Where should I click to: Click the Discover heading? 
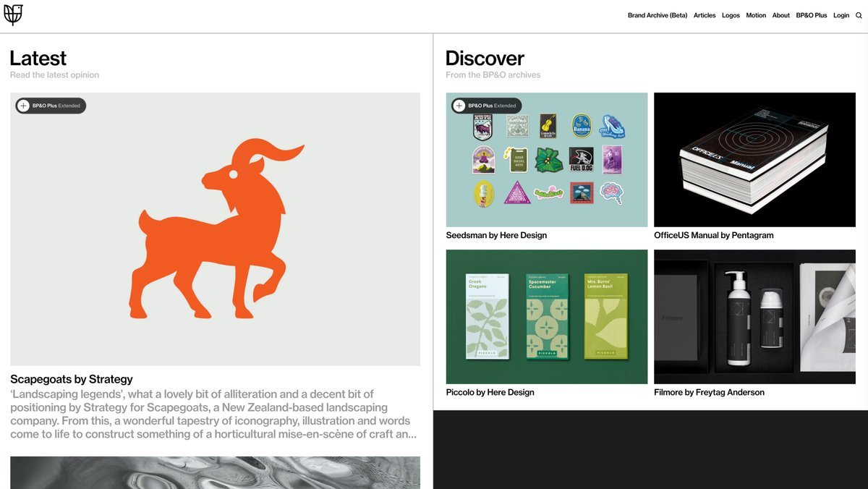point(485,58)
